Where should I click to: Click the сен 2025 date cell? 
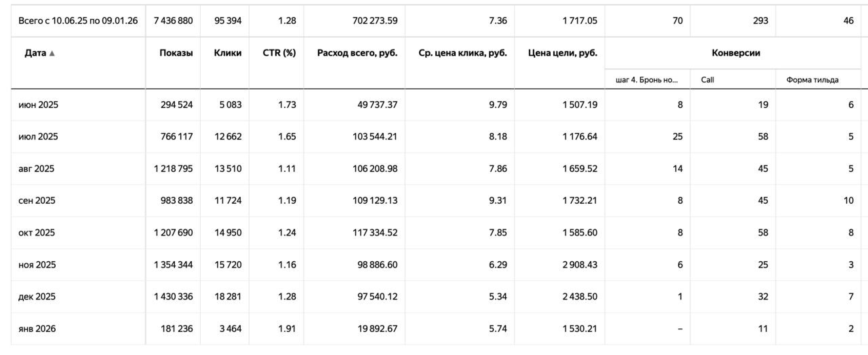[x=37, y=201]
